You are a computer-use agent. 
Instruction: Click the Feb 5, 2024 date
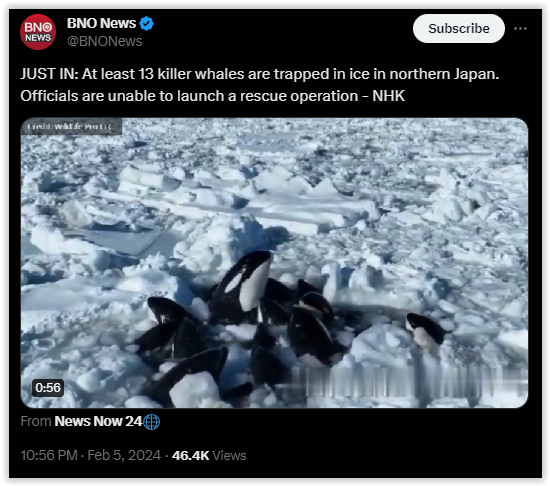pos(124,455)
